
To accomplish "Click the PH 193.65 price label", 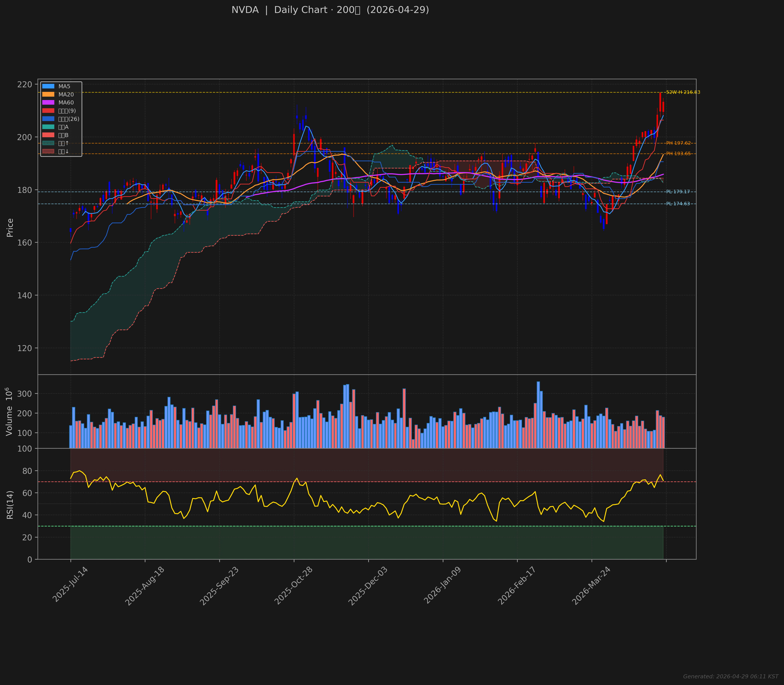I will click(x=678, y=154).
